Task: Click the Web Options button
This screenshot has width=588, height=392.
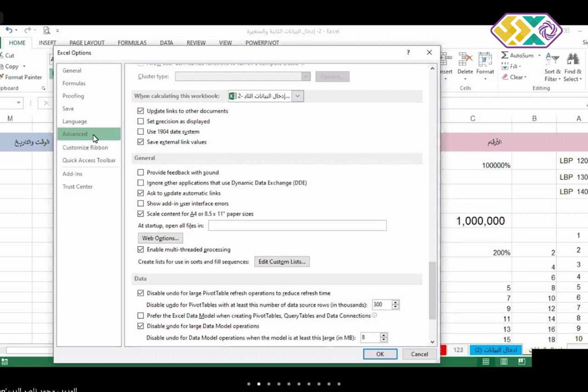Action: tap(160, 238)
